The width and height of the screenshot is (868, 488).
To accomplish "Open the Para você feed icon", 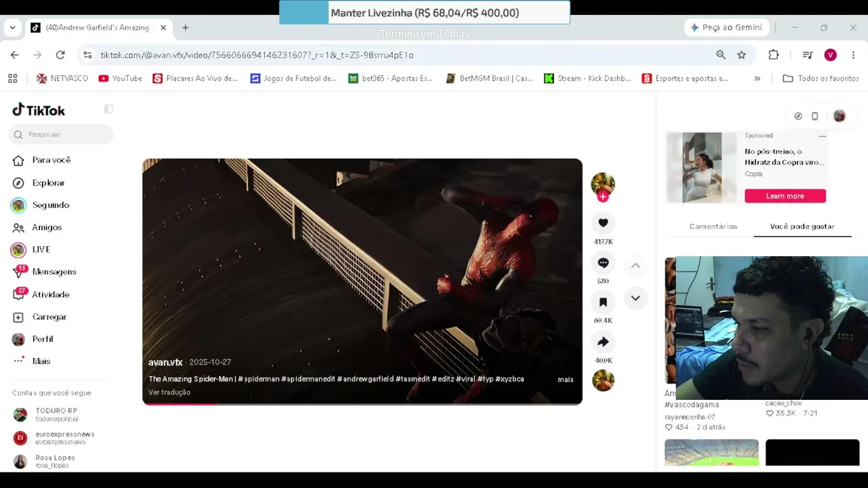I will [18, 160].
